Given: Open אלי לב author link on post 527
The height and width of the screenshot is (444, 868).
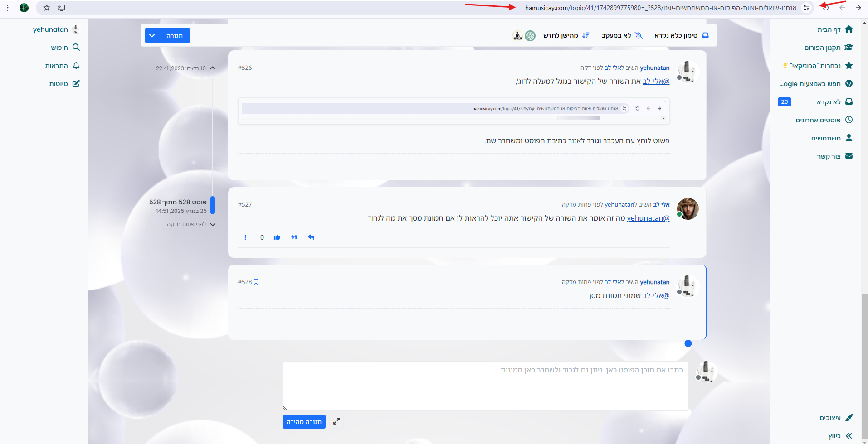Looking at the screenshot, I should click(x=661, y=205).
